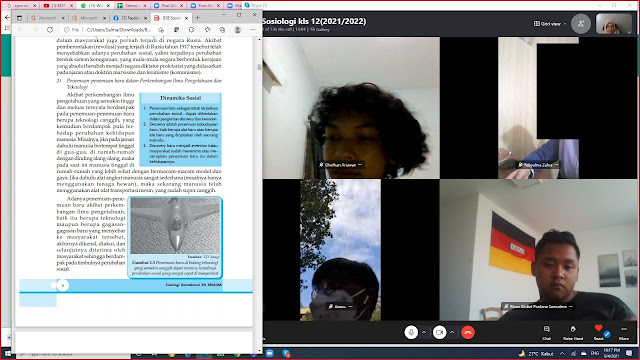The image size is (640, 360).
Task: Click the taskbar clock and date
Action: coord(611,353)
